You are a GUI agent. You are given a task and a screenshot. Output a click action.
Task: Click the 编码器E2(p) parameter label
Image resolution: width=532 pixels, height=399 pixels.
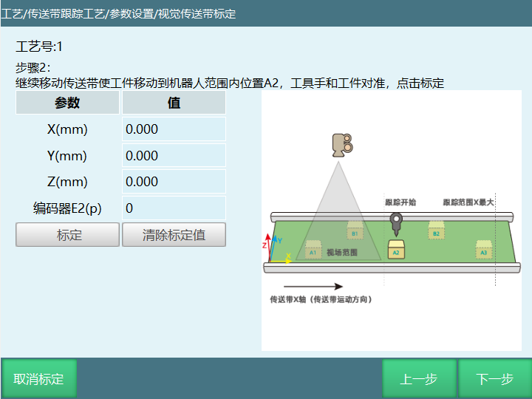67,208
